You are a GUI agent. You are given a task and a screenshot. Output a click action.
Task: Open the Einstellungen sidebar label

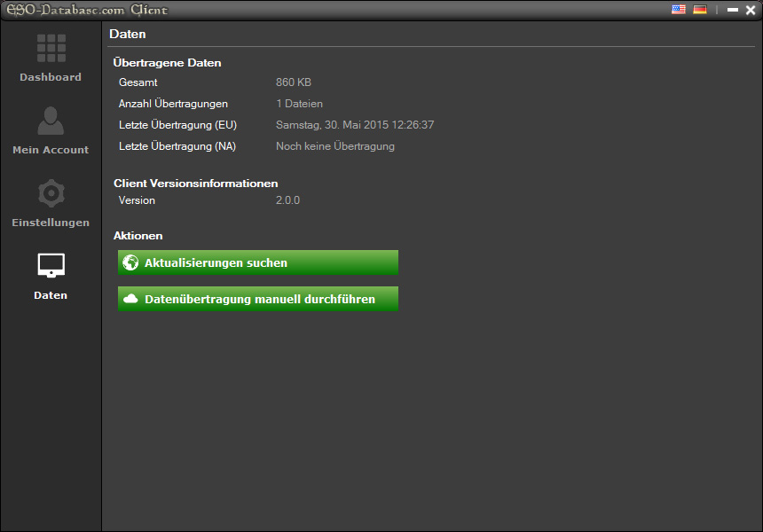[x=51, y=223]
